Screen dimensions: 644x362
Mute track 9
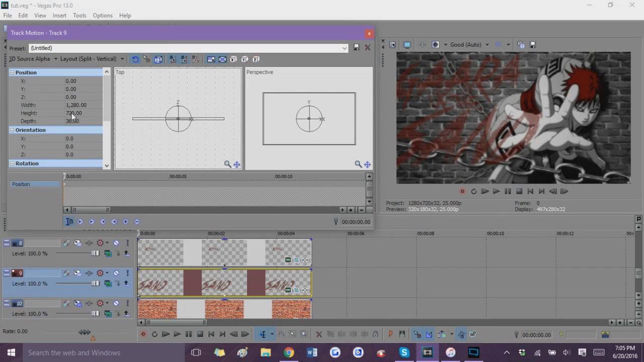[x=116, y=274]
